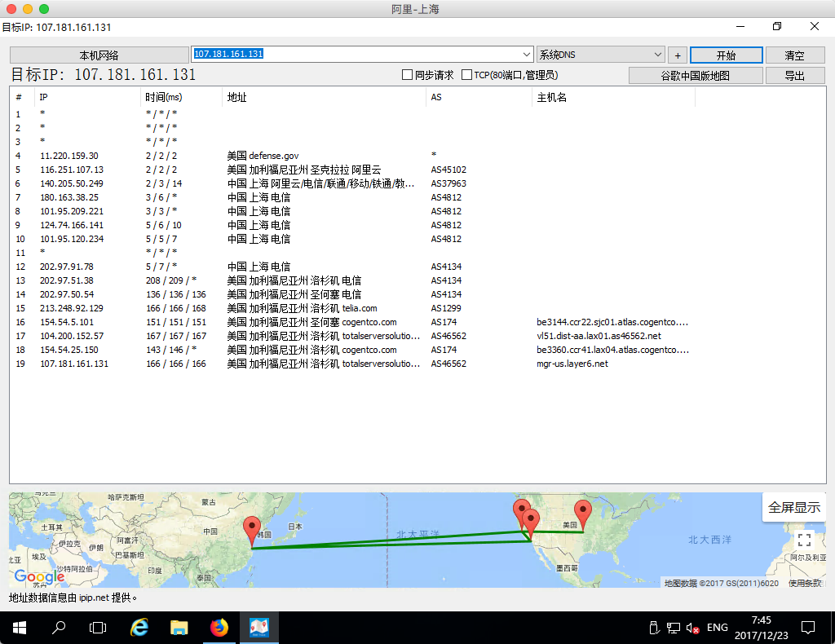This screenshot has width=835, height=644.
Task: Launch Internet Explorer from the taskbar
Action: click(139, 628)
